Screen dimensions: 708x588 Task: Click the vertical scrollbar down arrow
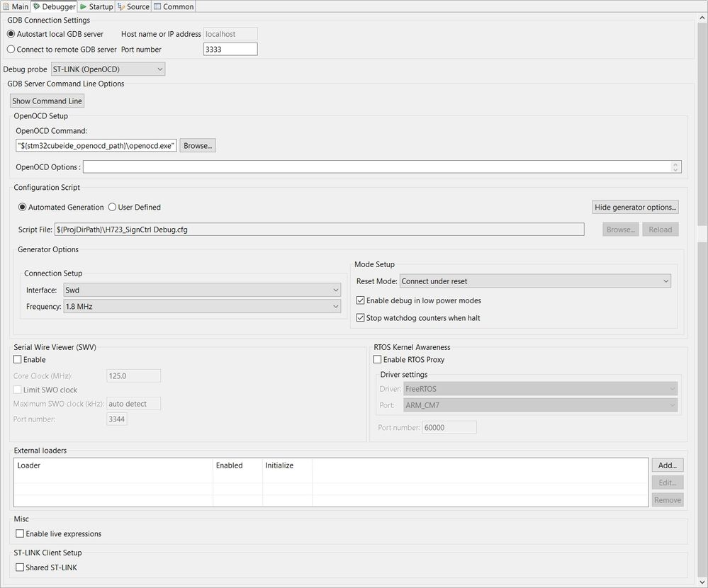[x=702, y=581]
